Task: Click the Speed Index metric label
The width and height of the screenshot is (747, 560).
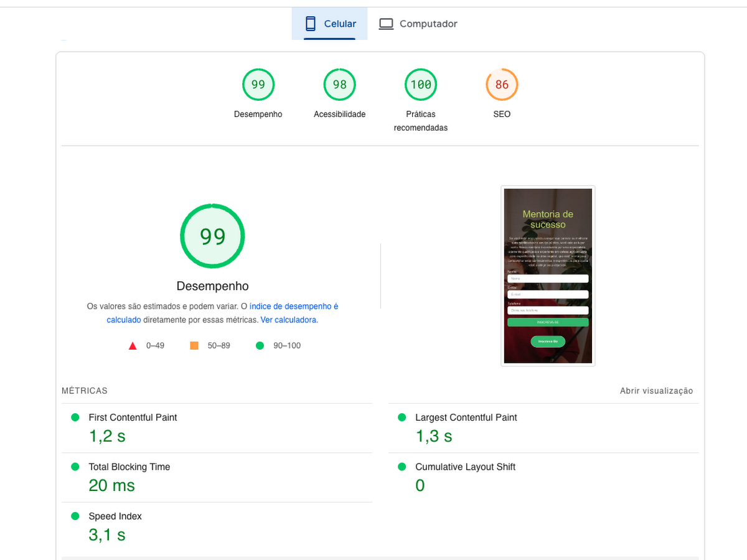Action: pos(115,516)
